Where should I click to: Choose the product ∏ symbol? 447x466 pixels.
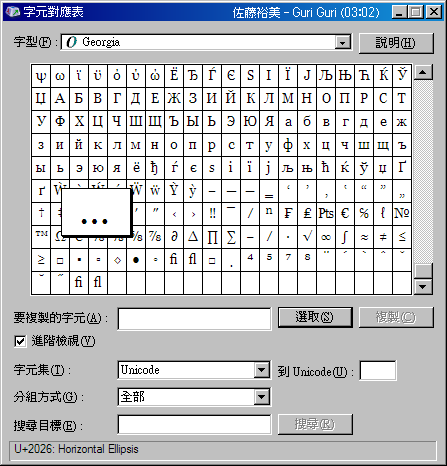(x=212, y=237)
